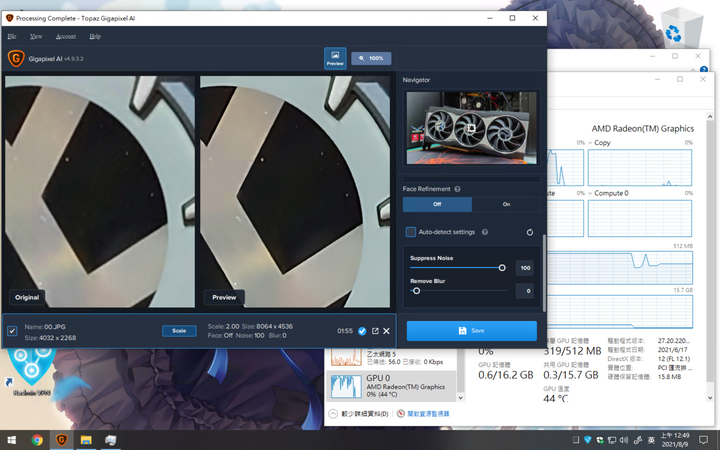This screenshot has width=720, height=450.
Task: Enable the Auto-detect settings checkbox
Action: [411, 232]
